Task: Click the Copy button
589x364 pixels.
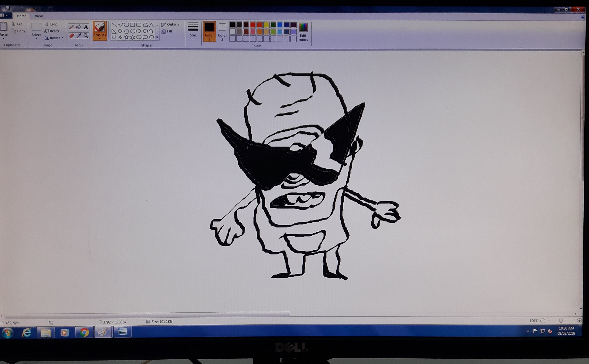Action: click(18, 31)
